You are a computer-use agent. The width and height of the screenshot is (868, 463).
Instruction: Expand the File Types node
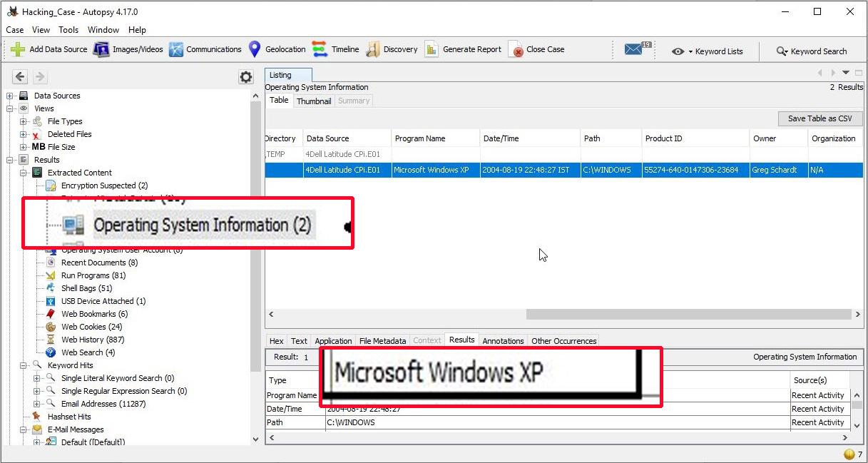[x=24, y=121]
